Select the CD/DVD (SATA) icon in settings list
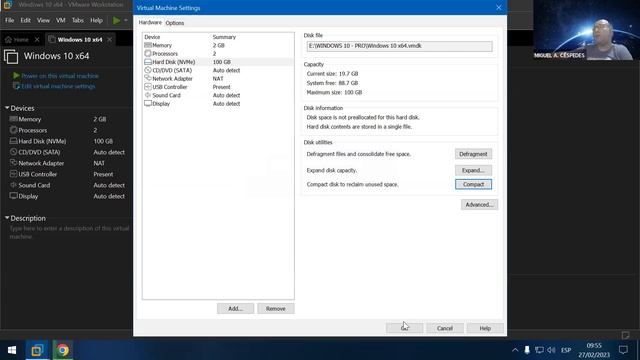This screenshot has width=640, height=360. pyautogui.click(x=148, y=70)
